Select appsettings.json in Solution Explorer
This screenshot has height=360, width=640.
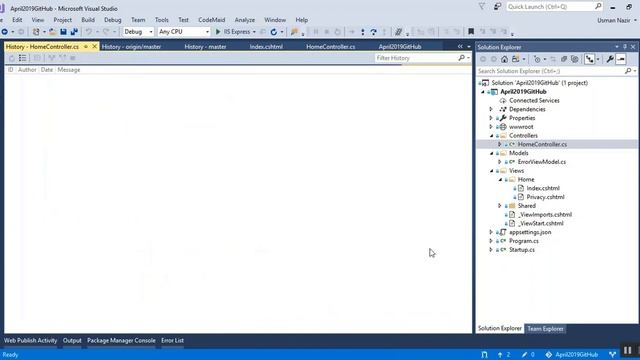[x=530, y=232]
